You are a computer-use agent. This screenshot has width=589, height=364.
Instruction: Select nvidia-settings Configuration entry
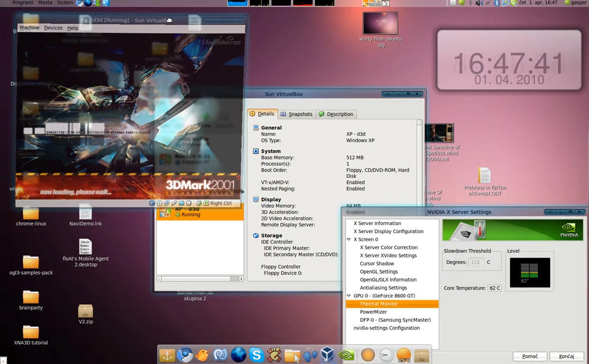point(387,328)
